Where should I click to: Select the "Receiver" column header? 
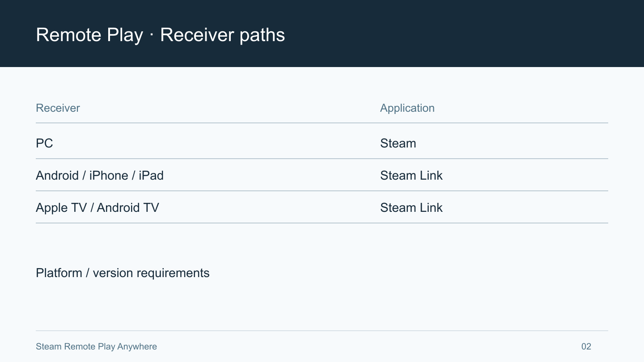[x=58, y=108]
